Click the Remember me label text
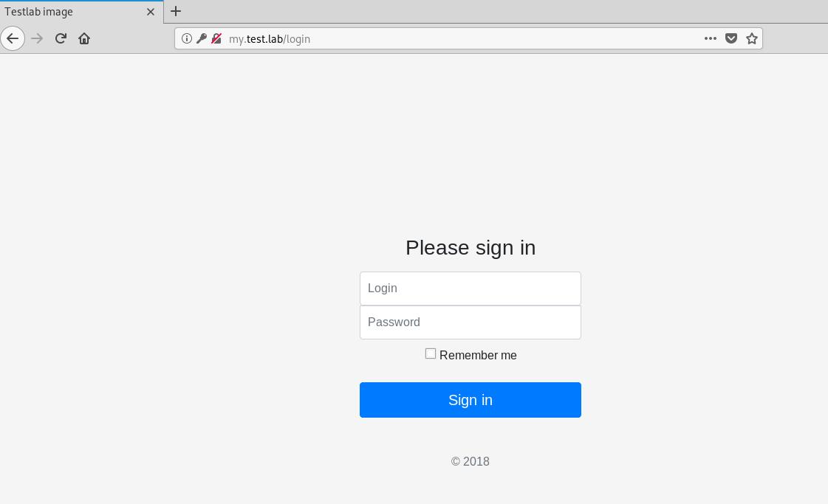Image resolution: width=828 pixels, height=504 pixels. 478,355
